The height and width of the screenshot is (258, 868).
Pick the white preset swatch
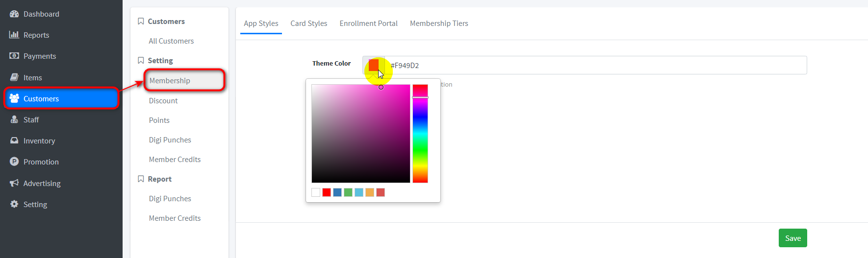[x=316, y=192]
